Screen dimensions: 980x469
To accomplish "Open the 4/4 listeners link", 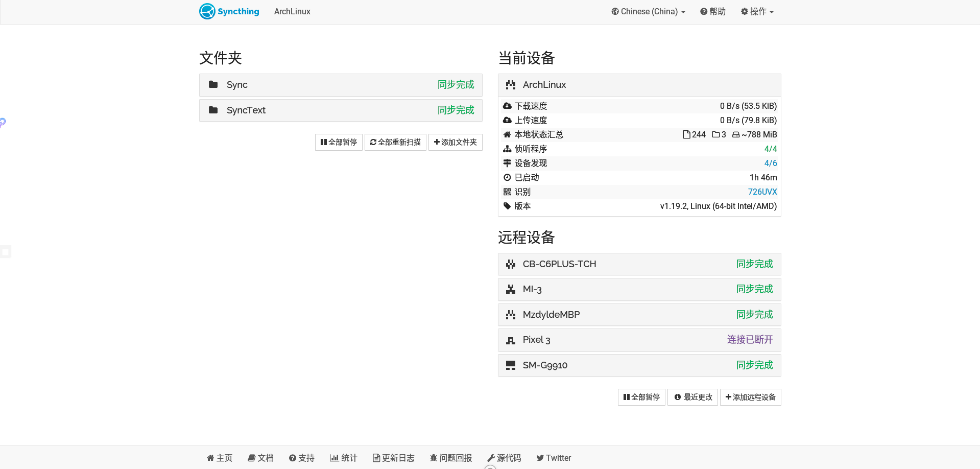I will click(x=771, y=149).
